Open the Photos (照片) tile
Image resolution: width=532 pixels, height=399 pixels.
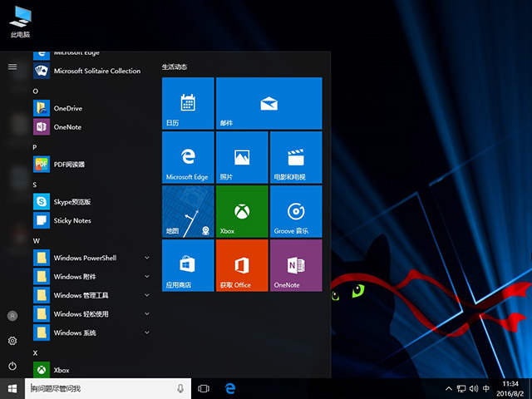coord(241,157)
